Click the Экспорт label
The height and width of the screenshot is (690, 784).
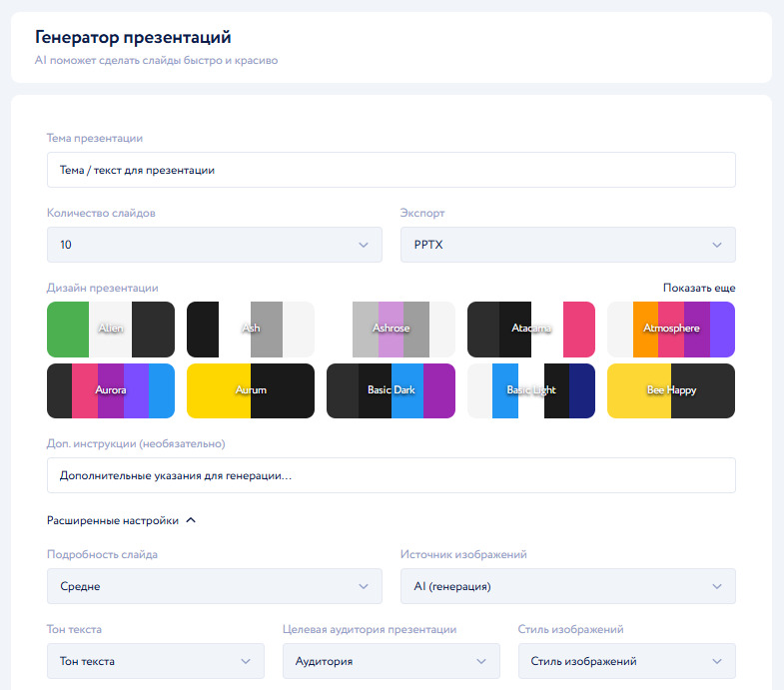click(422, 213)
